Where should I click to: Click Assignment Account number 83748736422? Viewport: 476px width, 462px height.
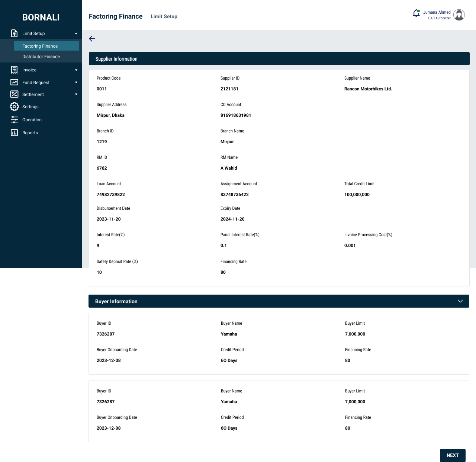pyautogui.click(x=235, y=195)
